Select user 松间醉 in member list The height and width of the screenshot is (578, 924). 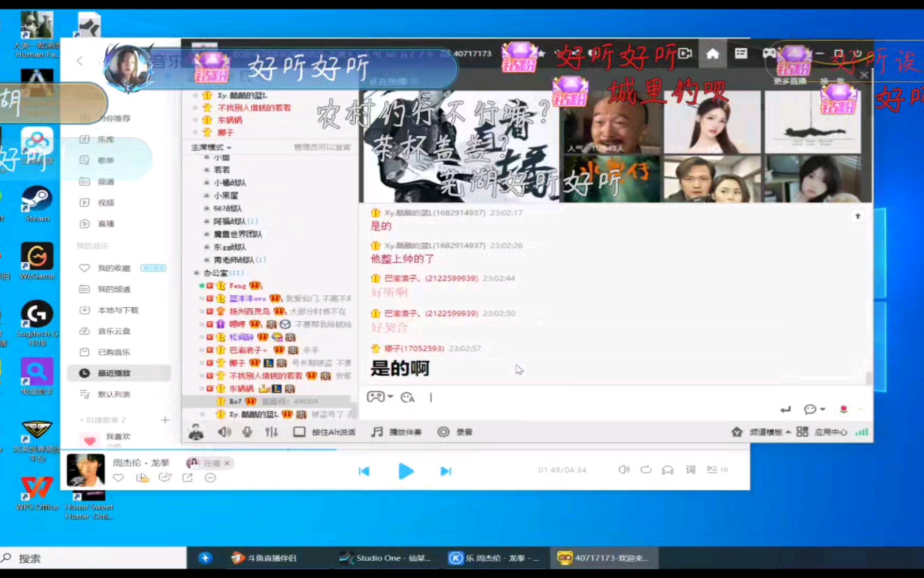[x=241, y=337]
